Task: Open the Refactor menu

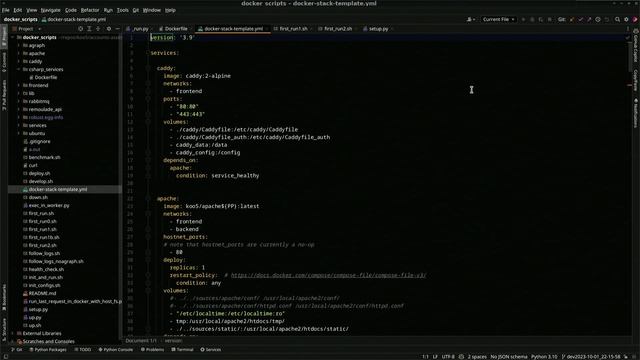Action: click(x=90, y=10)
